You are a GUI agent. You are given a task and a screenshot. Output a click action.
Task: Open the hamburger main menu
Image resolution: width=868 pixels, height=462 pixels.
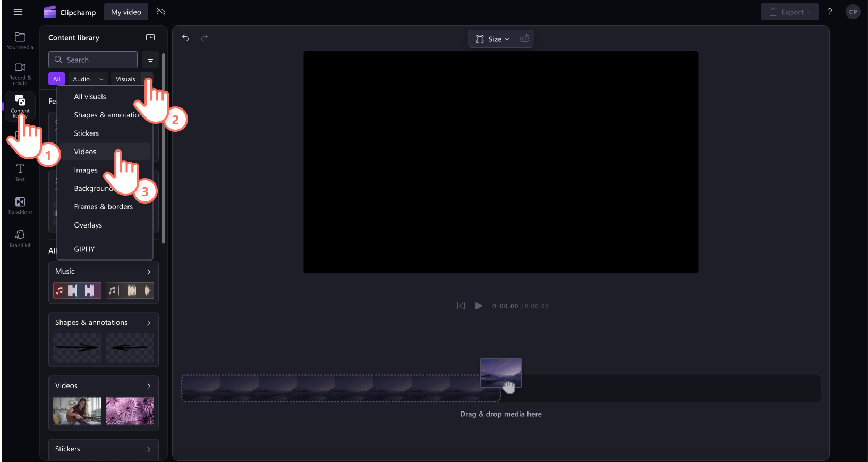pyautogui.click(x=18, y=12)
